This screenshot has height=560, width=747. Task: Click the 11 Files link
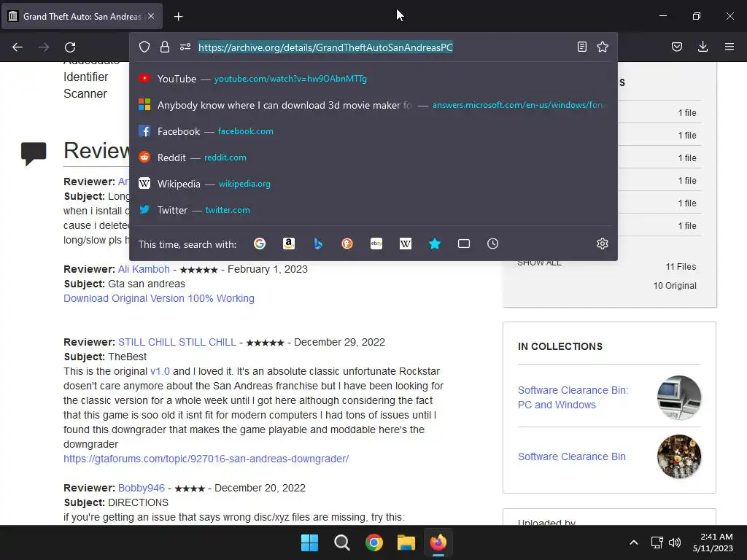[681, 267]
